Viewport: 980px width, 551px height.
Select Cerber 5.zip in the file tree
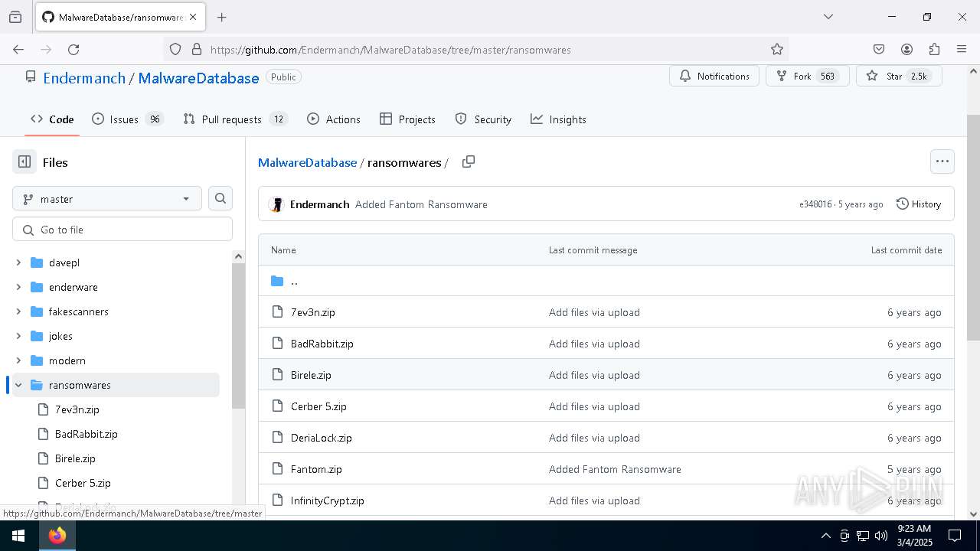[x=83, y=483]
